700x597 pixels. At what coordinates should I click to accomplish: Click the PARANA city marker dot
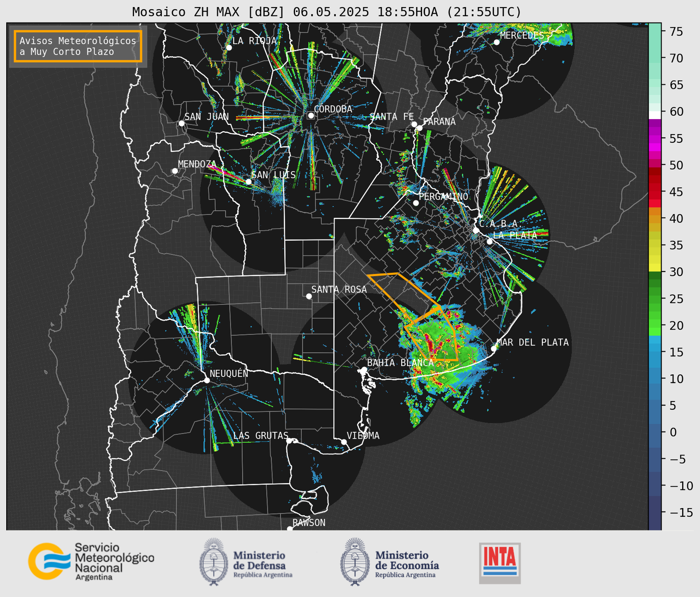pyautogui.click(x=420, y=128)
